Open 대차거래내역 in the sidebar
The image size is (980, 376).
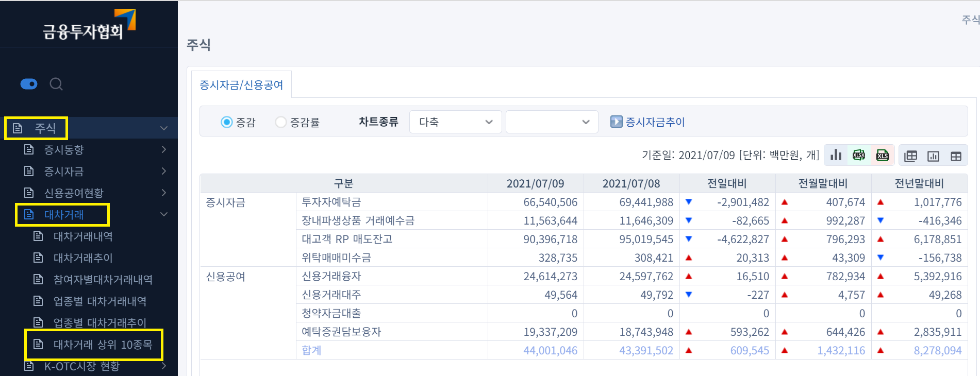point(83,236)
